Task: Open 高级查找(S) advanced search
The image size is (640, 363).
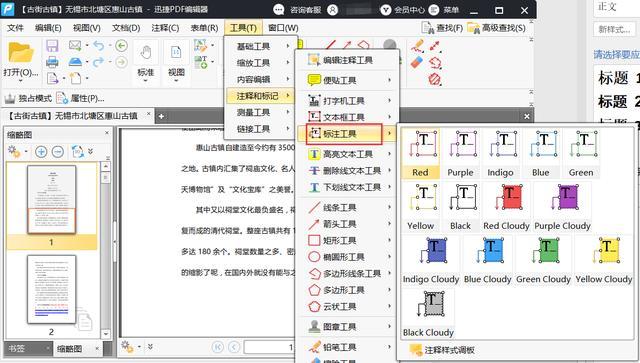Action: point(496,28)
